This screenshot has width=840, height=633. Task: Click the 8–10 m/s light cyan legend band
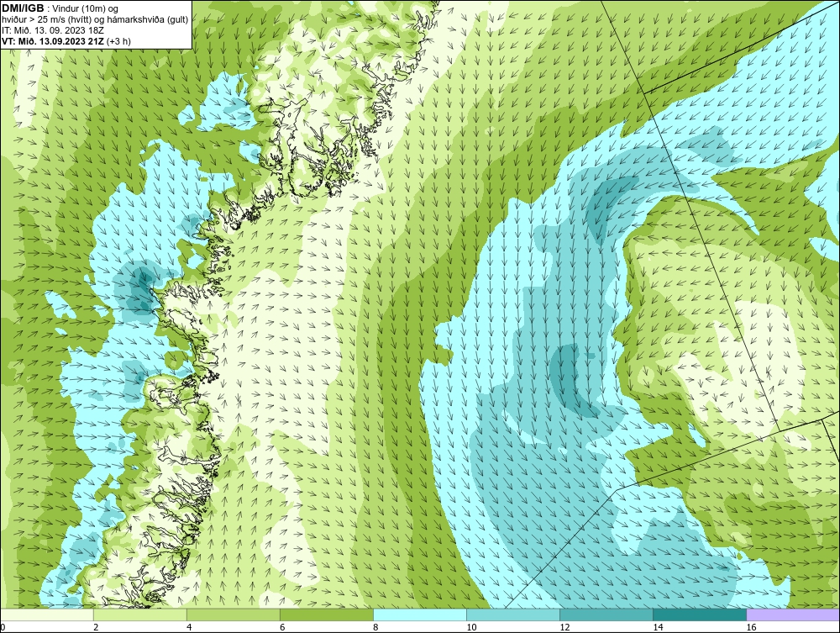(x=420, y=615)
